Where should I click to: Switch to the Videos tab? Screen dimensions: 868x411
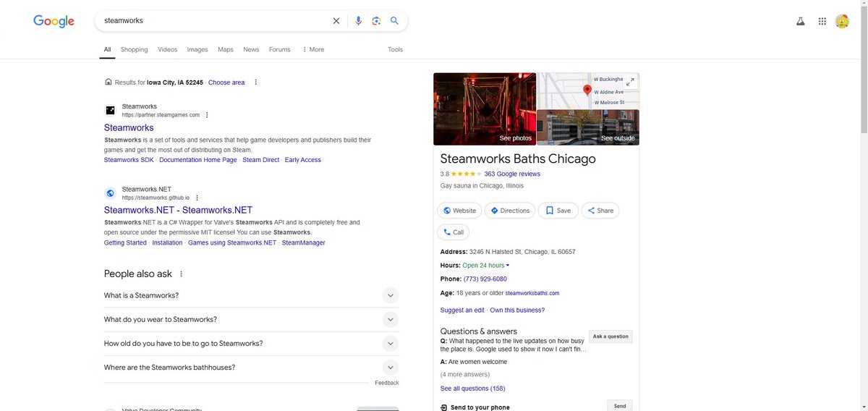(x=167, y=49)
